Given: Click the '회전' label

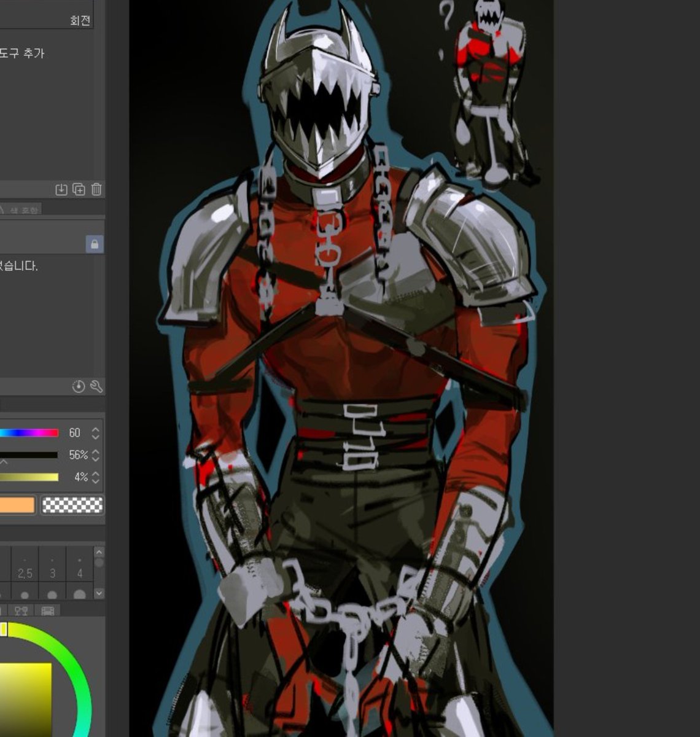Looking at the screenshot, I should (x=80, y=20).
